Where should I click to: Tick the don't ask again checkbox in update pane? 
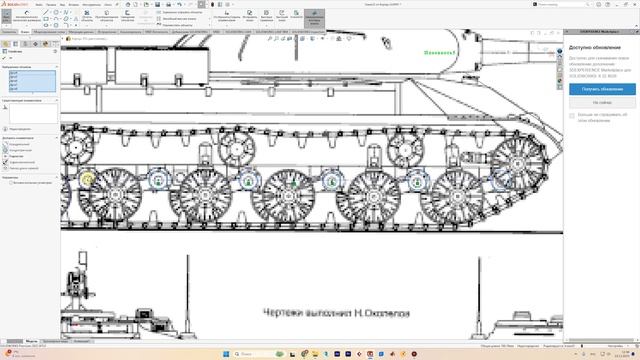tap(572, 116)
